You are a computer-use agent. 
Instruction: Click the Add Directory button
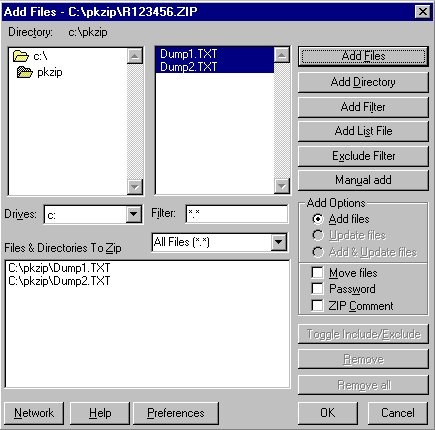pyautogui.click(x=363, y=82)
